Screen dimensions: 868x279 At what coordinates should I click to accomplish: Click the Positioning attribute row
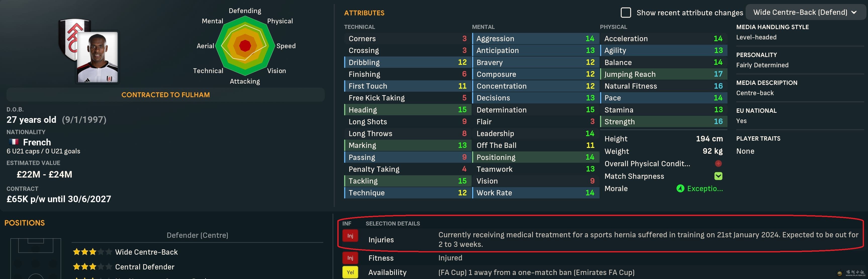click(535, 157)
